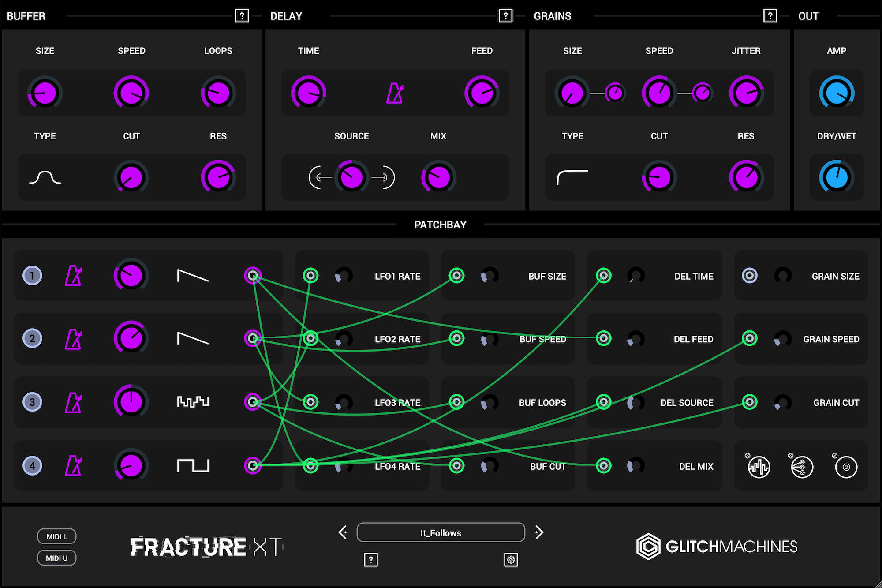This screenshot has width=882, height=588.
Task: Click the Delay FEED knob
Action: click(482, 93)
